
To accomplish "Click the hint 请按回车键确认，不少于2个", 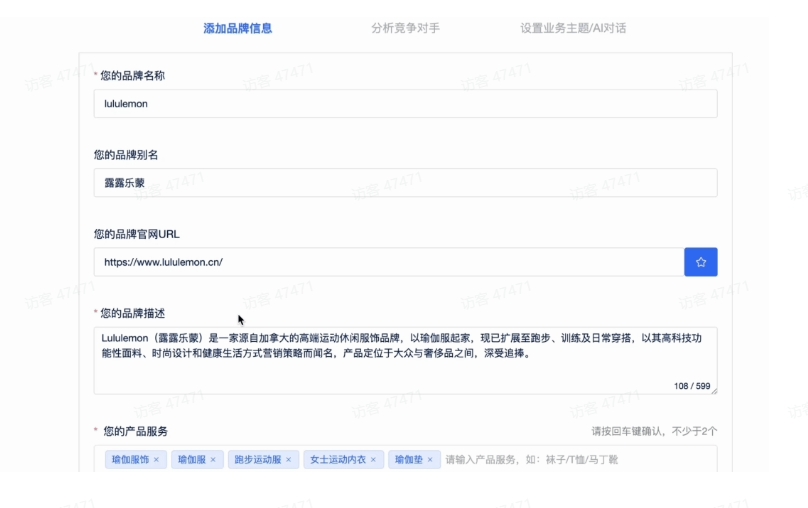I will pyautogui.click(x=654, y=431).
